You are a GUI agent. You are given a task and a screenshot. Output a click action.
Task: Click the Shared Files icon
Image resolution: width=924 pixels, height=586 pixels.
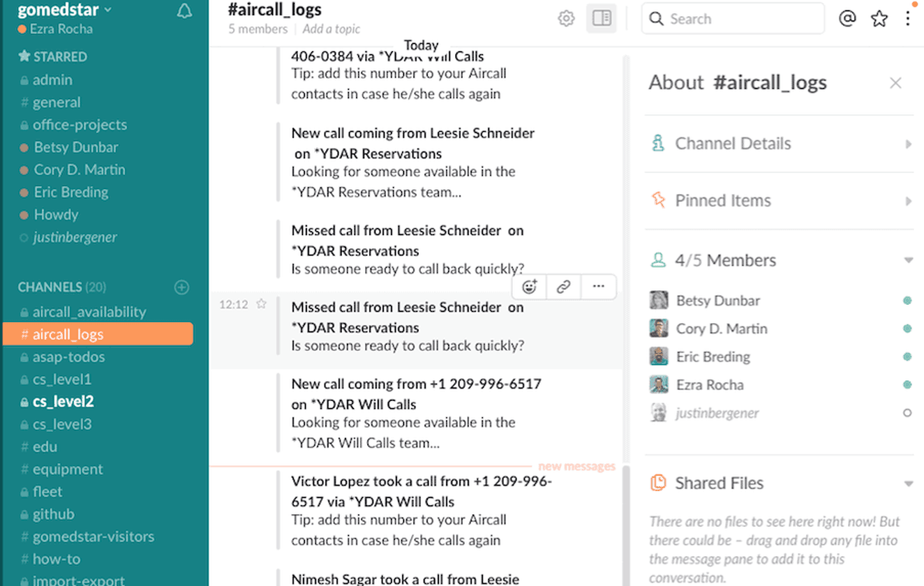point(658,483)
